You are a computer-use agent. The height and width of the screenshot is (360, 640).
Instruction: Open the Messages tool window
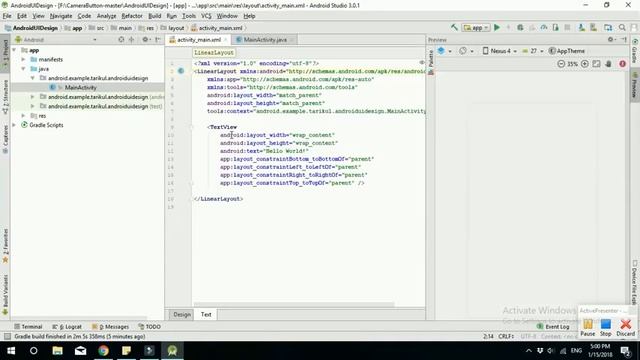tap(111, 327)
